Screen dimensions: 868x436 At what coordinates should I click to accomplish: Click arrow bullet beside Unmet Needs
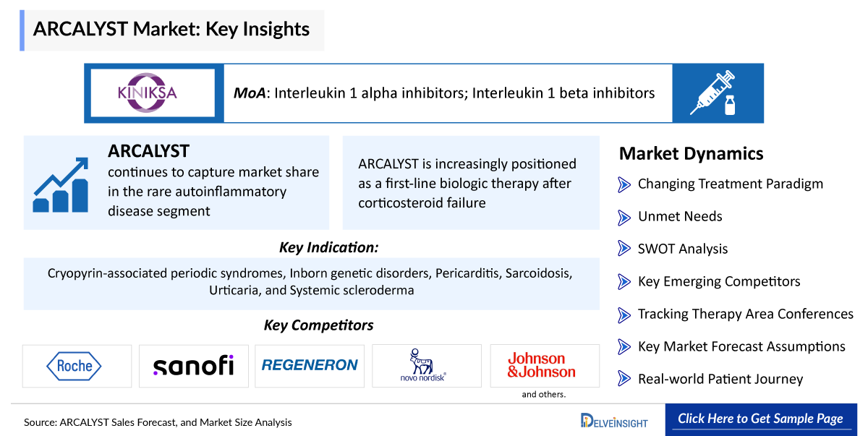tap(624, 217)
